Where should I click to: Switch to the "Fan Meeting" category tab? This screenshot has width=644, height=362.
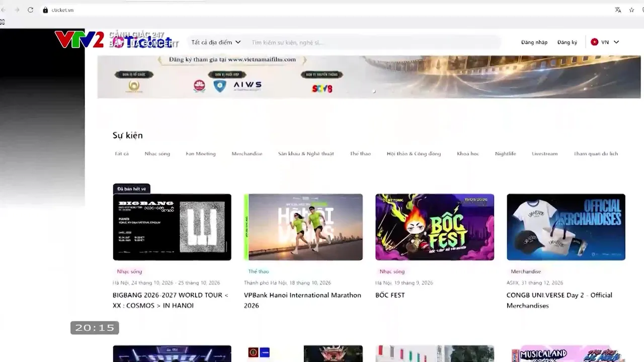click(201, 153)
